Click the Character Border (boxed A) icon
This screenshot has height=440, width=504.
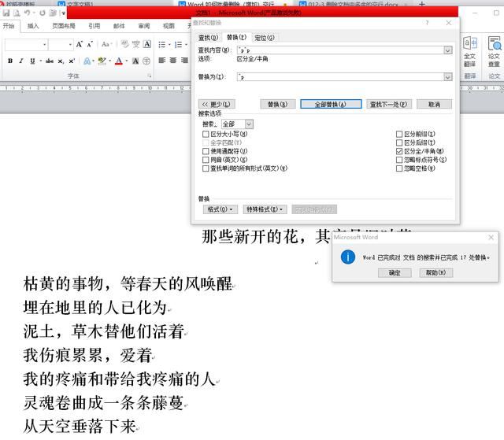[x=147, y=44]
